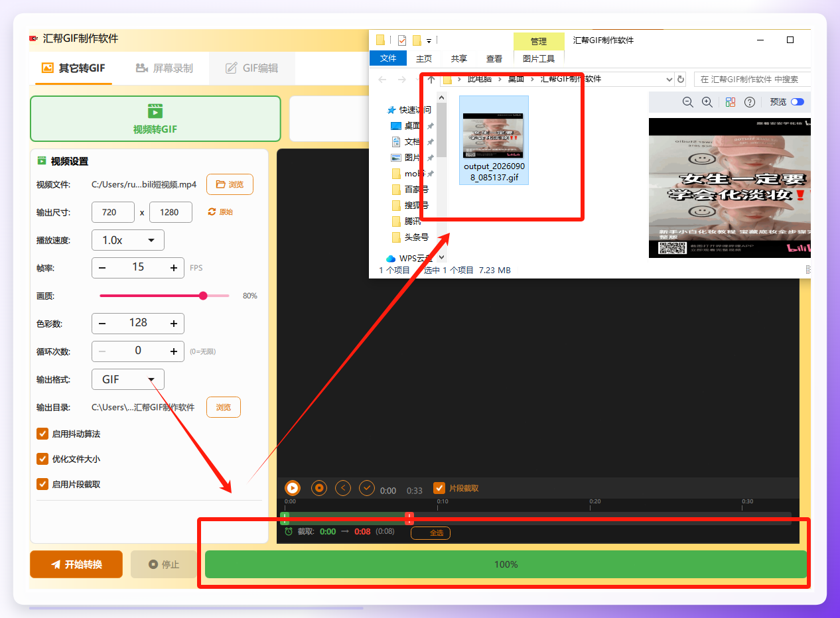The image size is (840, 618).
Task: Open the 播放速度 1.0x dropdown
Action: (128, 240)
